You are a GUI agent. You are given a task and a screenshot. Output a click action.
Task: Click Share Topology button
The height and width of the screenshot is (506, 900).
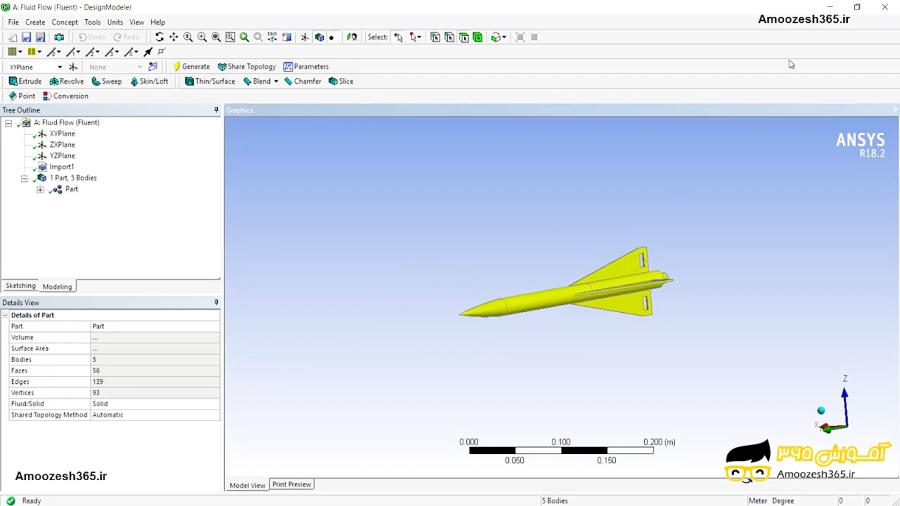(247, 67)
